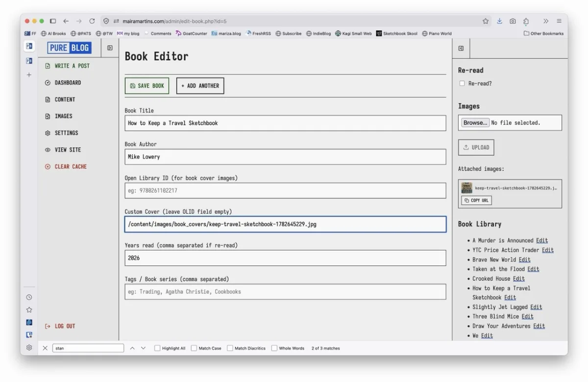
Task: Focus the Book Author field
Action: pyautogui.click(x=285, y=157)
